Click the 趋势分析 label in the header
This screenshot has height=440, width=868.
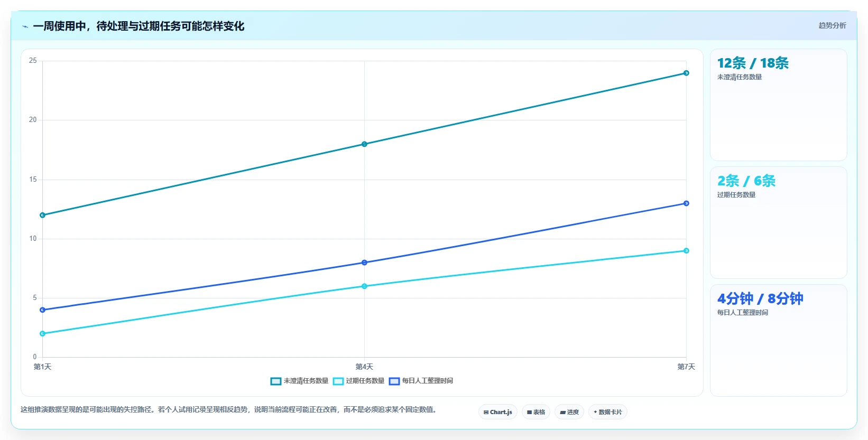pyautogui.click(x=832, y=25)
